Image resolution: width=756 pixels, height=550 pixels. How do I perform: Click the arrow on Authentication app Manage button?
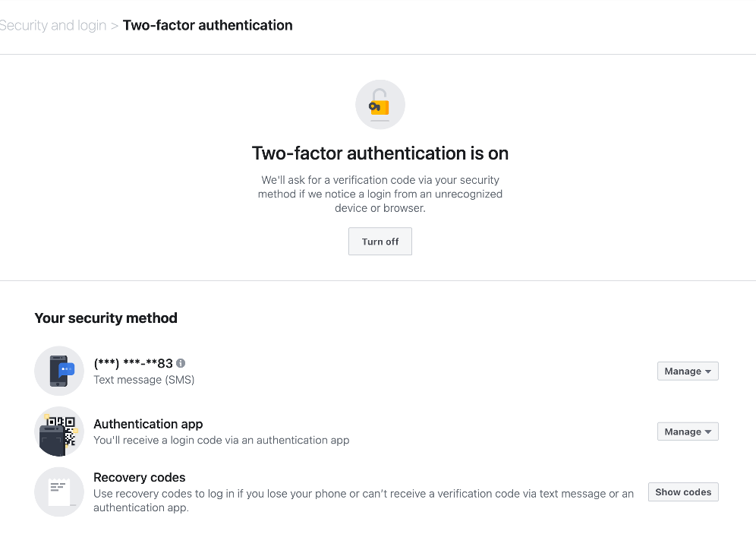click(x=707, y=431)
